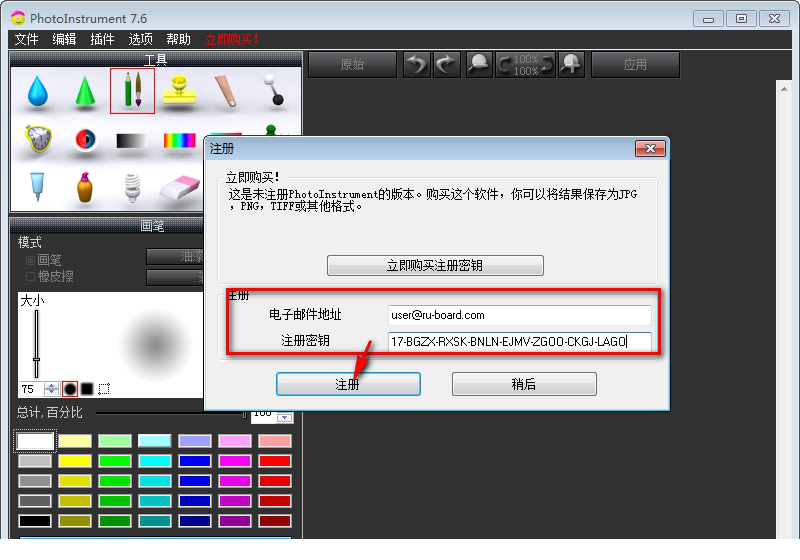Pick the pure blue color swatch
Screen dimensions: 800x560
[x=195, y=461]
